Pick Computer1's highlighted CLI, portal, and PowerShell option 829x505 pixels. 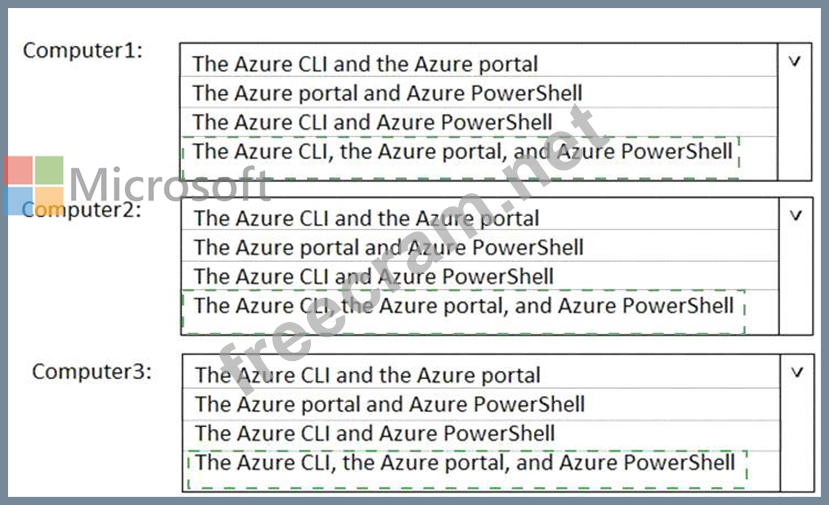[463, 152]
